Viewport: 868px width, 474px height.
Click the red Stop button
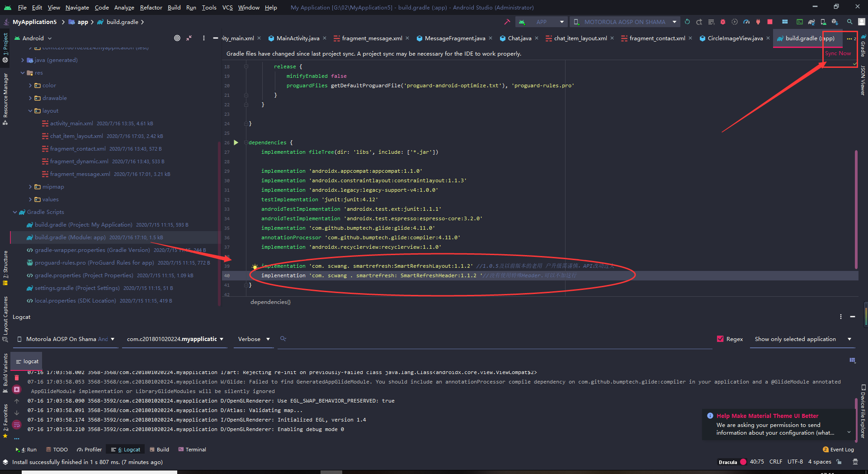click(770, 22)
